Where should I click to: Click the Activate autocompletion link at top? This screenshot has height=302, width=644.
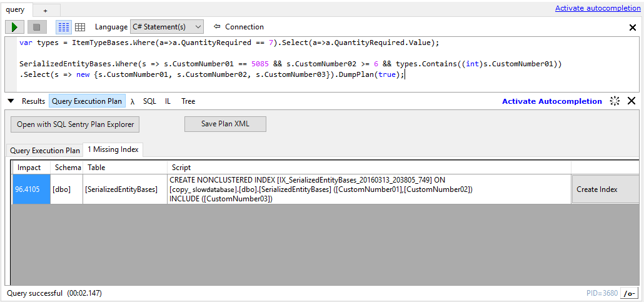pyautogui.click(x=597, y=8)
